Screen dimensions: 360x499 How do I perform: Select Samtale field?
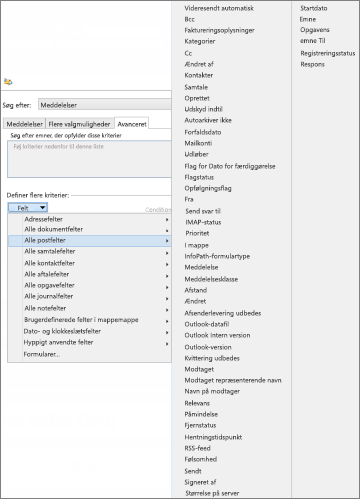(196, 87)
